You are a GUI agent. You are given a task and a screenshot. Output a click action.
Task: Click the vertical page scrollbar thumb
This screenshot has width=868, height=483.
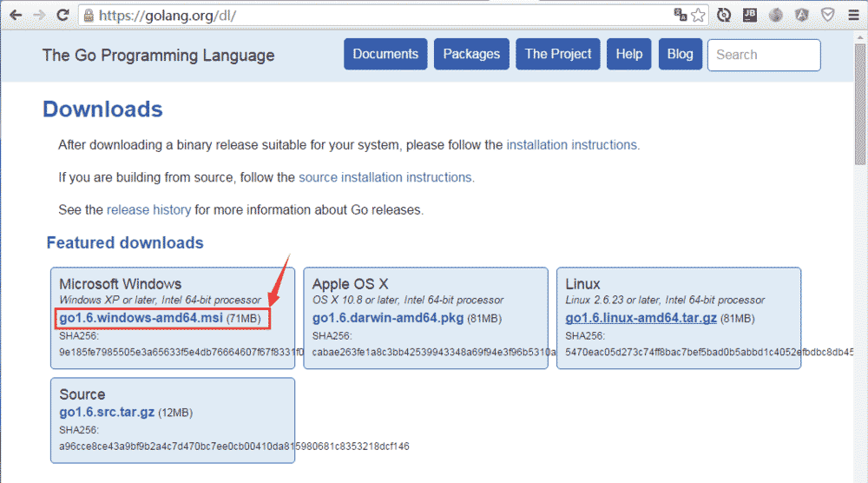tap(859, 103)
